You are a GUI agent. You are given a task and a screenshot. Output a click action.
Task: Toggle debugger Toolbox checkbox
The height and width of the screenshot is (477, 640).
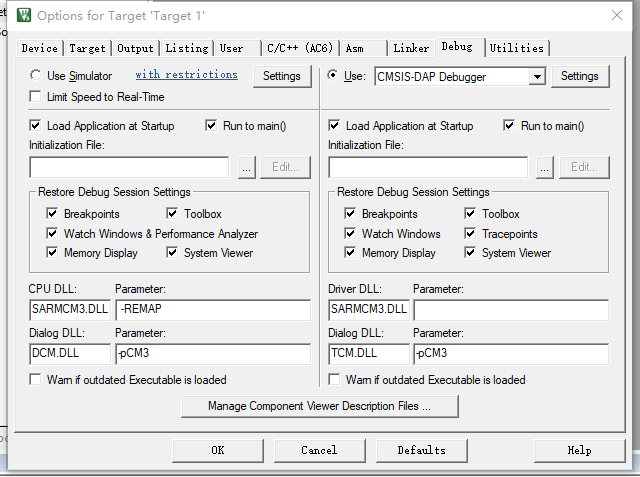470,213
